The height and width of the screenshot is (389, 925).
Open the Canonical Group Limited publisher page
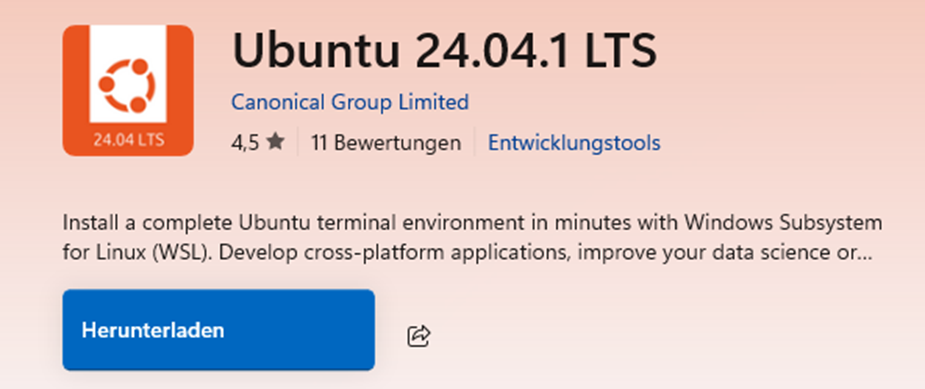pyautogui.click(x=350, y=102)
